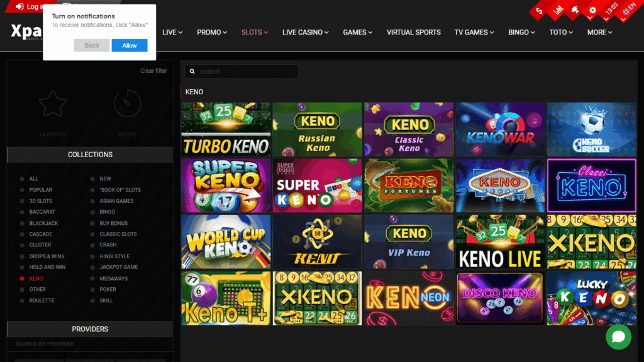Click the search magnifier icon
The height and width of the screenshot is (362, 644).
(x=192, y=72)
